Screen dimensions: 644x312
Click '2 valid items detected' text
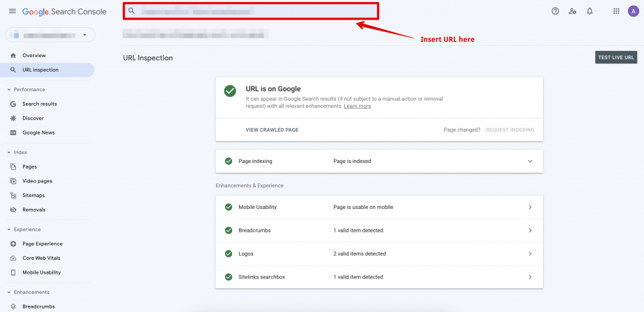360,253
